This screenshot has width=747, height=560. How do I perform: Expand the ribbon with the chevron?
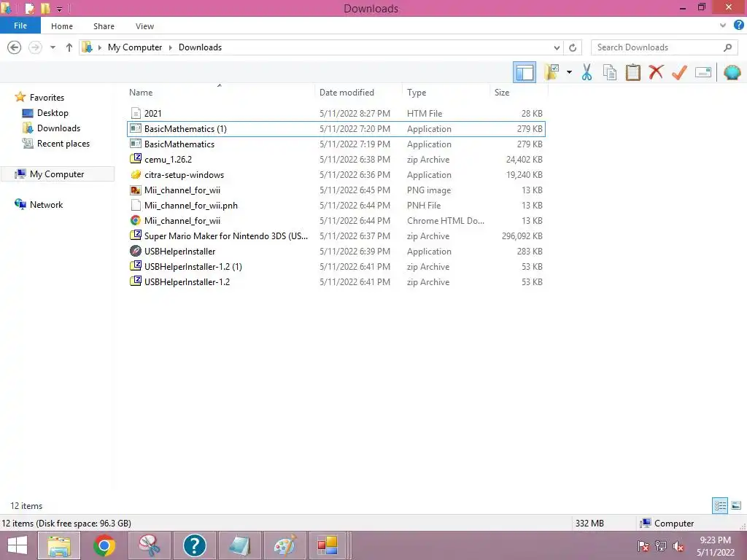723,26
